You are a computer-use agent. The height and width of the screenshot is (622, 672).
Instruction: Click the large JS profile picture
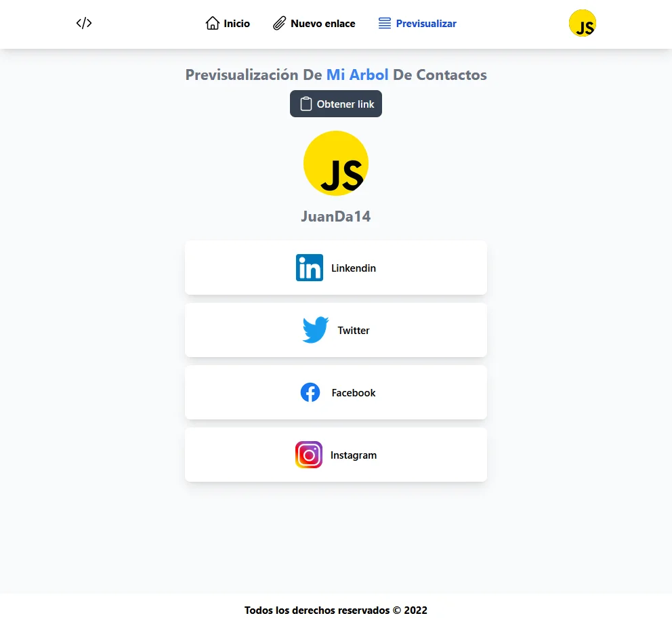(x=336, y=163)
